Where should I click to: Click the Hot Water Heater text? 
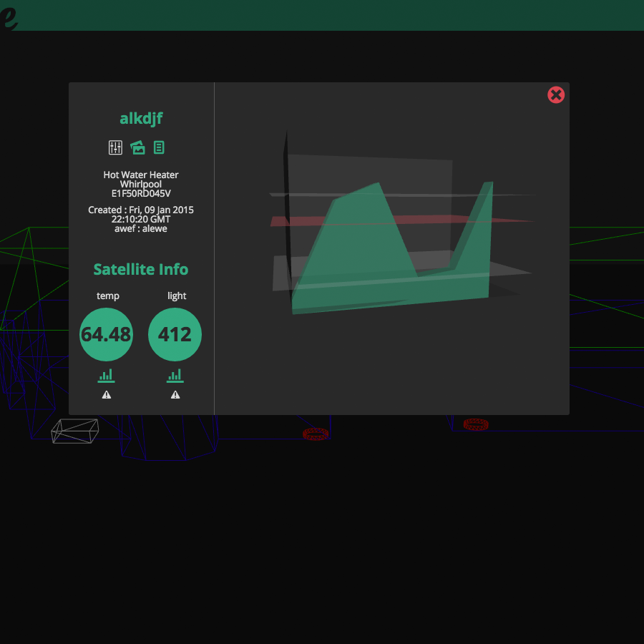[141, 175]
